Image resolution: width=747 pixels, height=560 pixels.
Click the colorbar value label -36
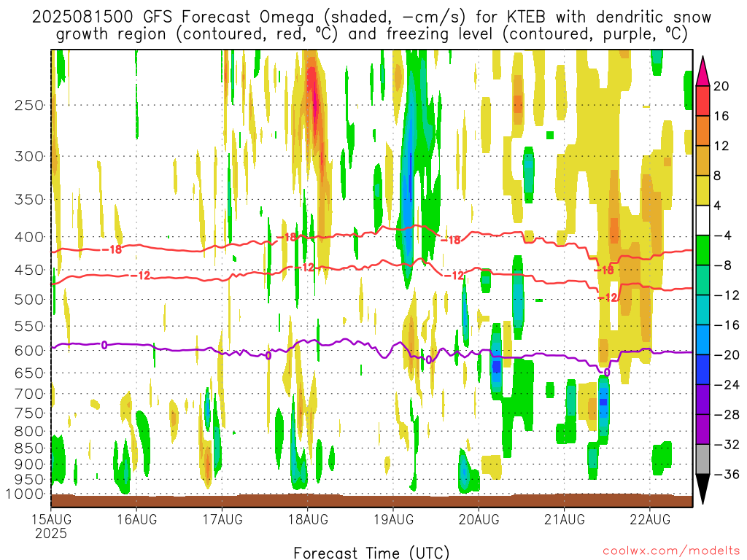(727, 474)
